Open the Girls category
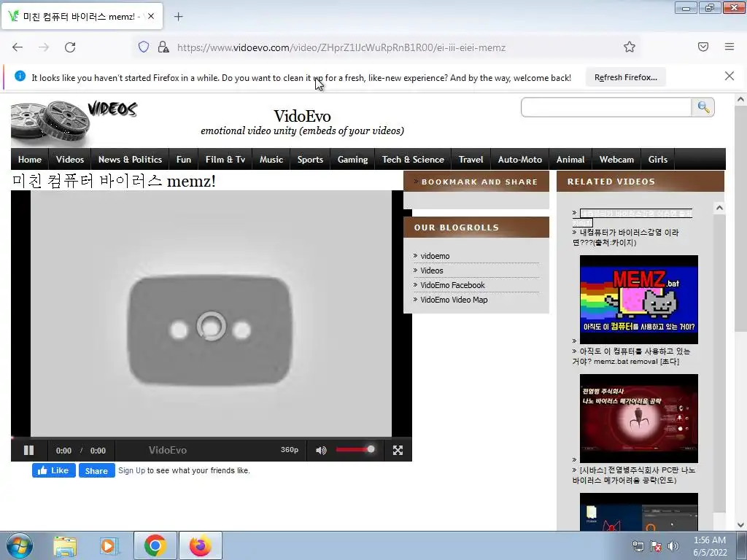 point(657,160)
